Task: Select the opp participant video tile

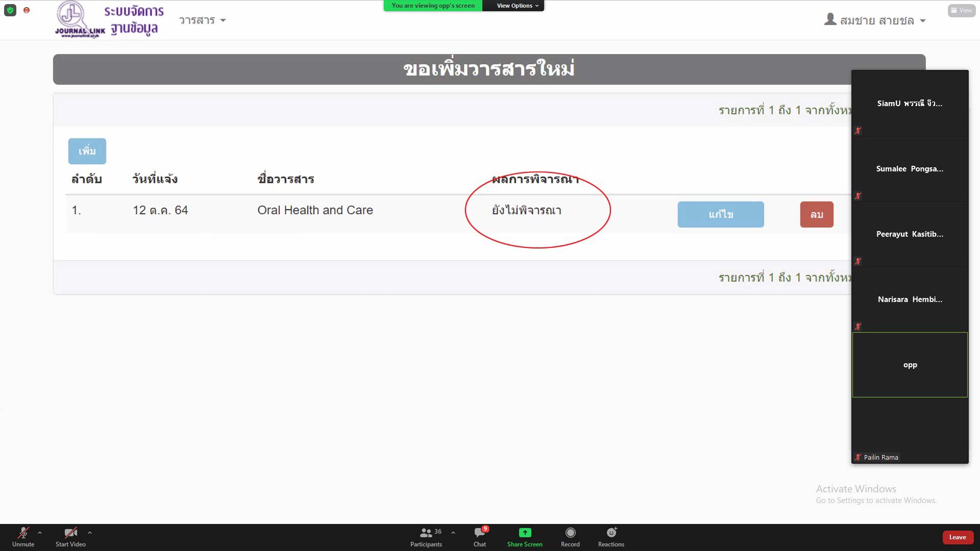Action: coord(910,365)
